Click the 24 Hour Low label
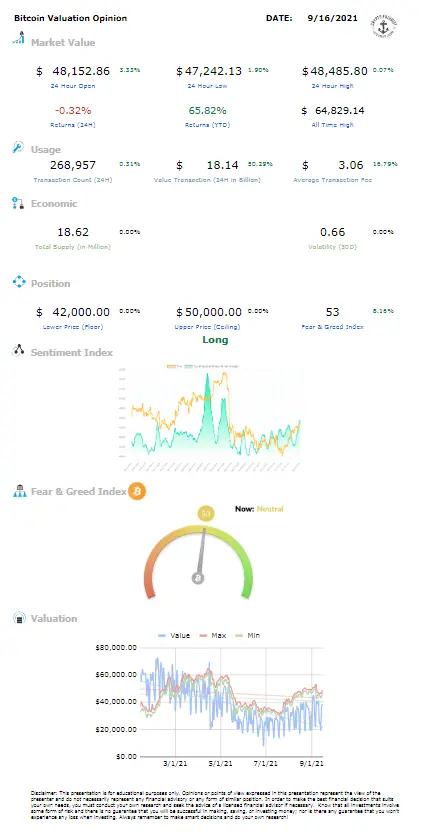Image resolution: width=429 pixels, height=831 pixels. coord(208,85)
